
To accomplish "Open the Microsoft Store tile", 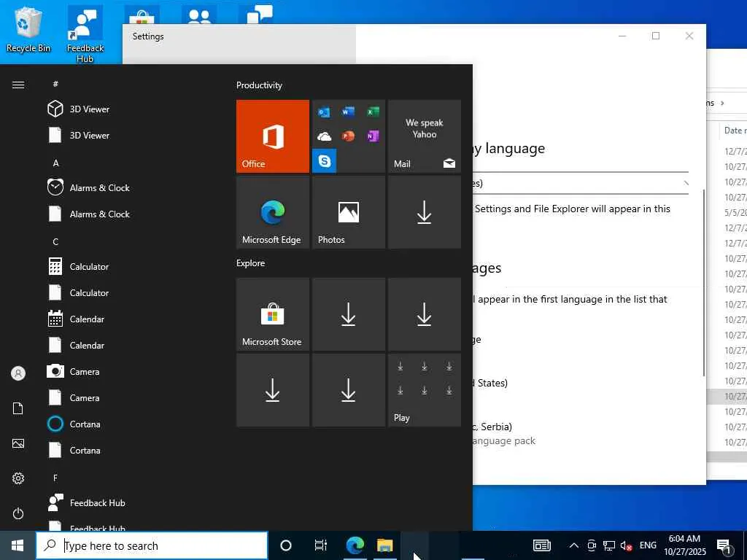I will click(x=273, y=314).
